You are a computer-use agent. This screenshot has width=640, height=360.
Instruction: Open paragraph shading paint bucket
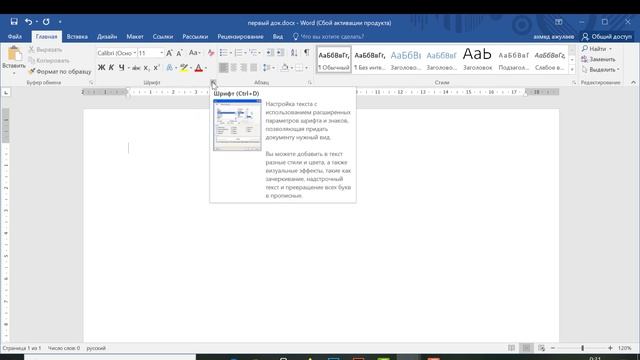pyautogui.click(x=285, y=68)
